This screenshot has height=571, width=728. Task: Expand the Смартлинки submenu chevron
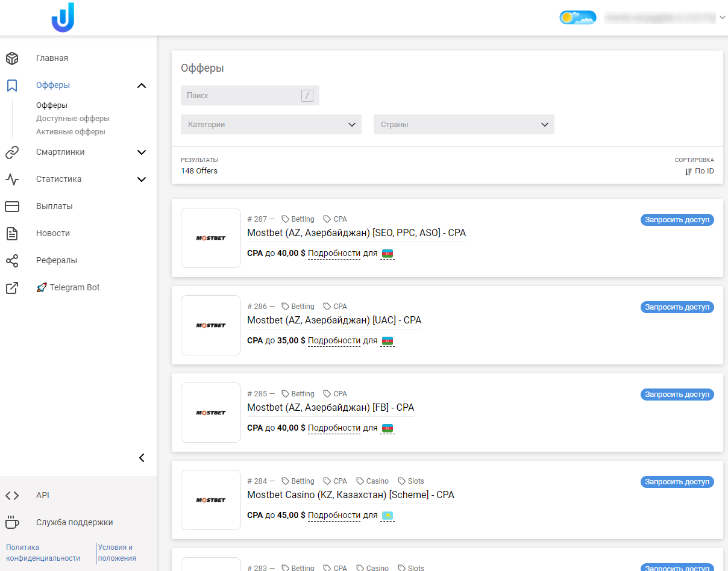142,152
